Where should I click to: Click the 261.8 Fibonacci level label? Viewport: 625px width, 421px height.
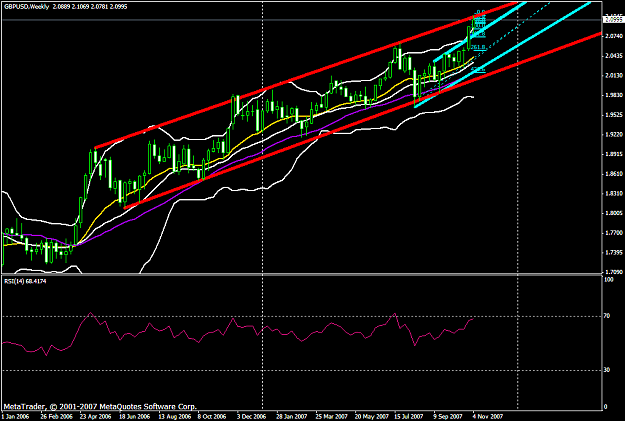point(478,47)
